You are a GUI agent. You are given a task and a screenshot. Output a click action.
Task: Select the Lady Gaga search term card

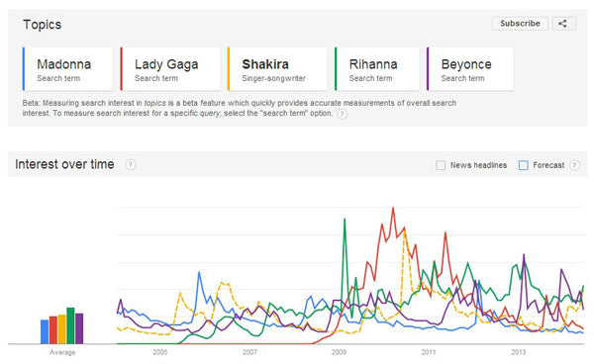(170, 69)
